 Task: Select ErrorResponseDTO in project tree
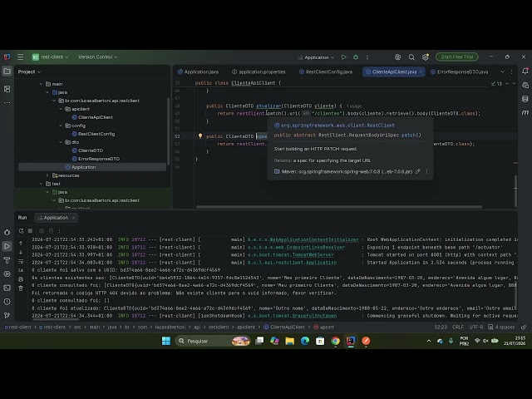coord(99,159)
